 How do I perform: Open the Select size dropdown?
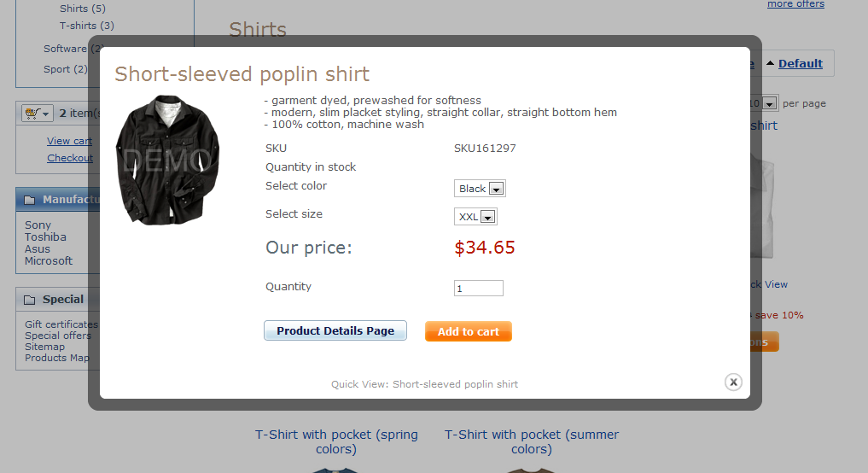[475, 217]
